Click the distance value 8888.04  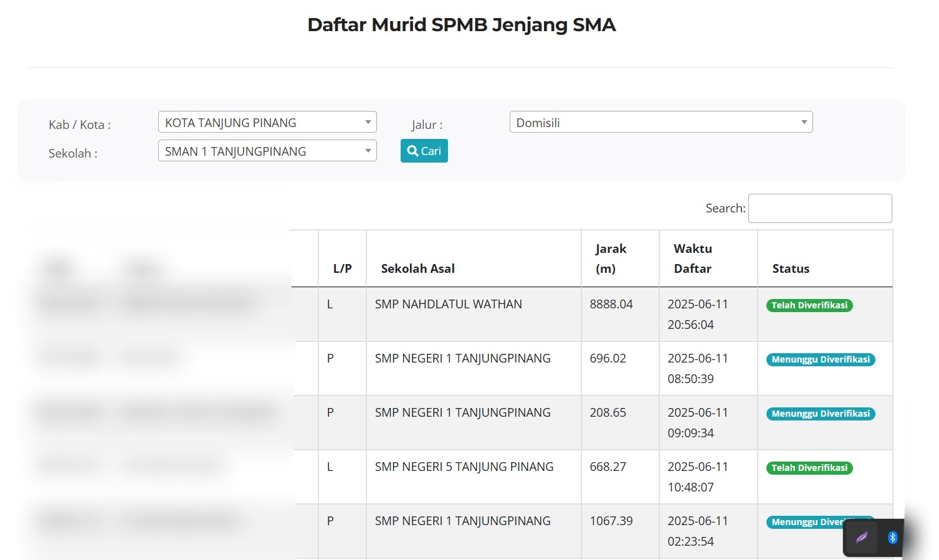(611, 304)
